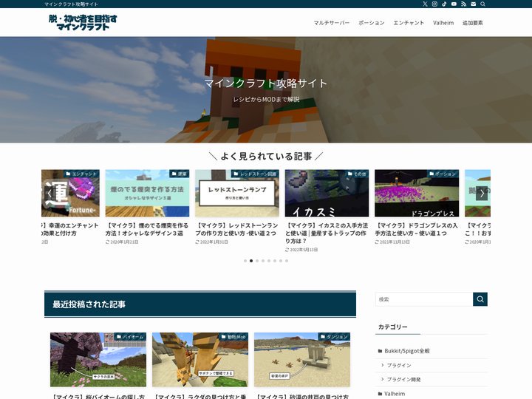Image resolution: width=532 pixels, height=399 pixels.
Task: Open the 追加要素 menu item
Action: (x=473, y=23)
